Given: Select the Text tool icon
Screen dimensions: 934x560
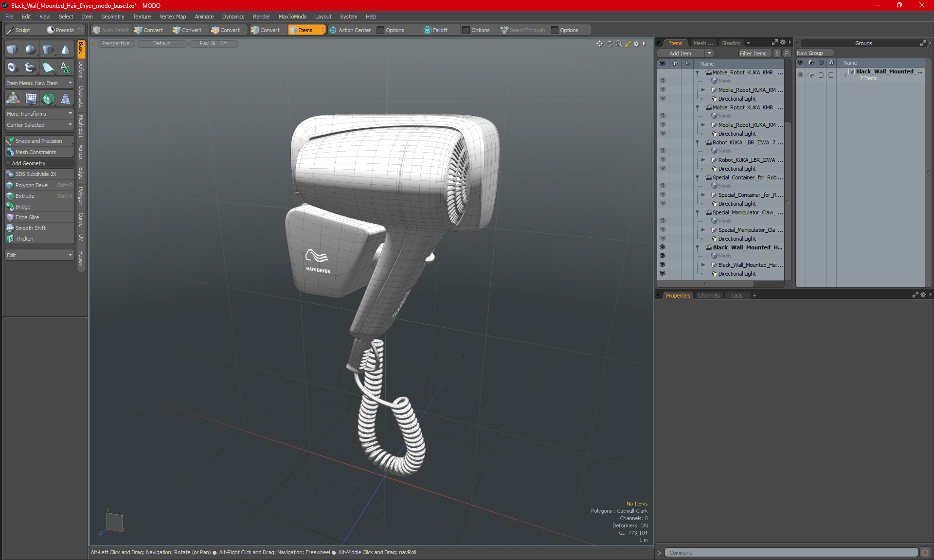Looking at the screenshot, I should click(65, 68).
